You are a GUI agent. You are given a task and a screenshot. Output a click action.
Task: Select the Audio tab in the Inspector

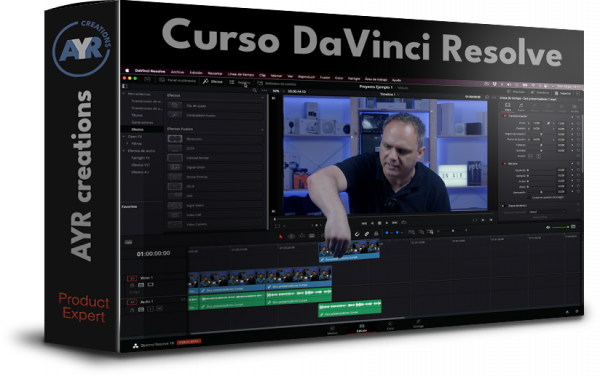tap(521, 107)
